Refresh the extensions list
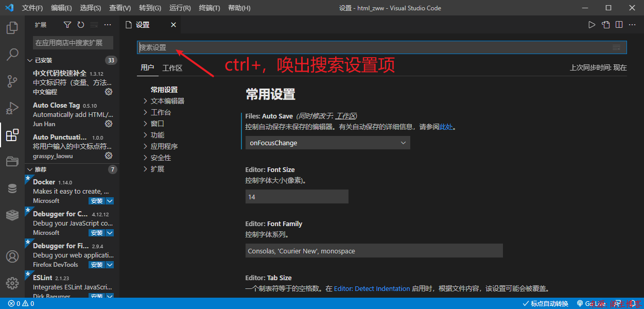The width and height of the screenshot is (644, 309). [81, 25]
